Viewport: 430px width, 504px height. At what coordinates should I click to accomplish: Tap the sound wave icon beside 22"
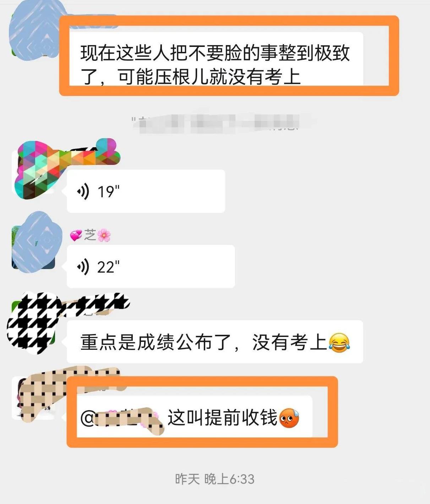coord(83,267)
